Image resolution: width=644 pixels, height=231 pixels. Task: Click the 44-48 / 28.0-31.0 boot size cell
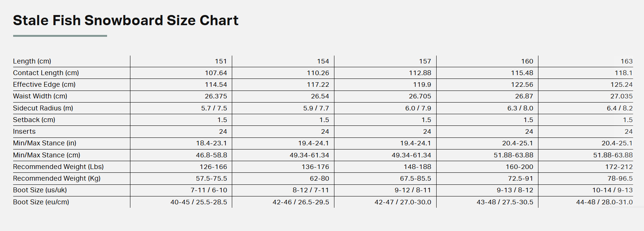604,202
